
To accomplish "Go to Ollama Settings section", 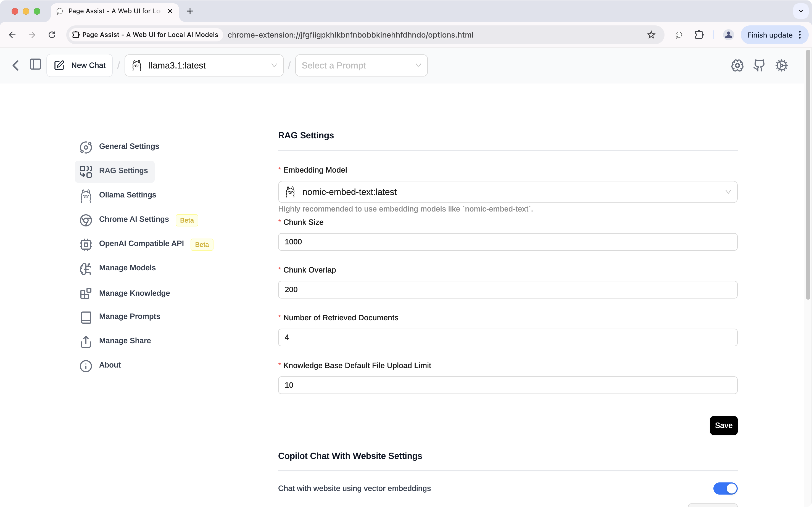I will coord(127,195).
